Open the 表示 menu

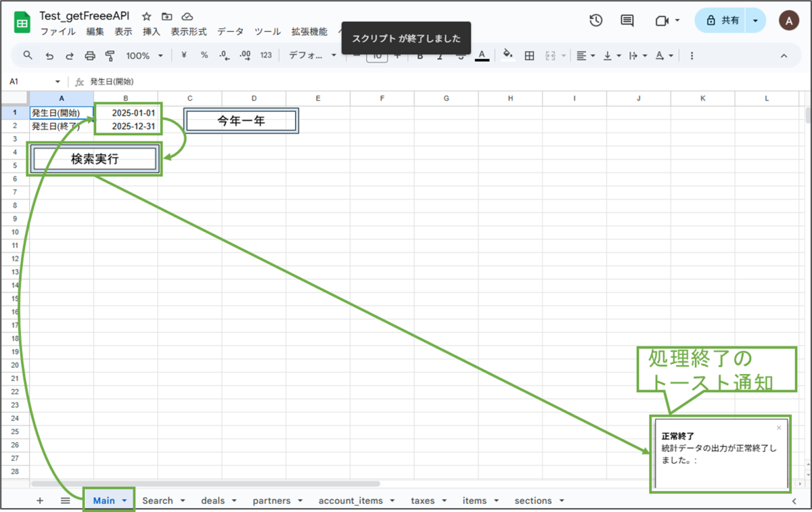[x=123, y=32]
